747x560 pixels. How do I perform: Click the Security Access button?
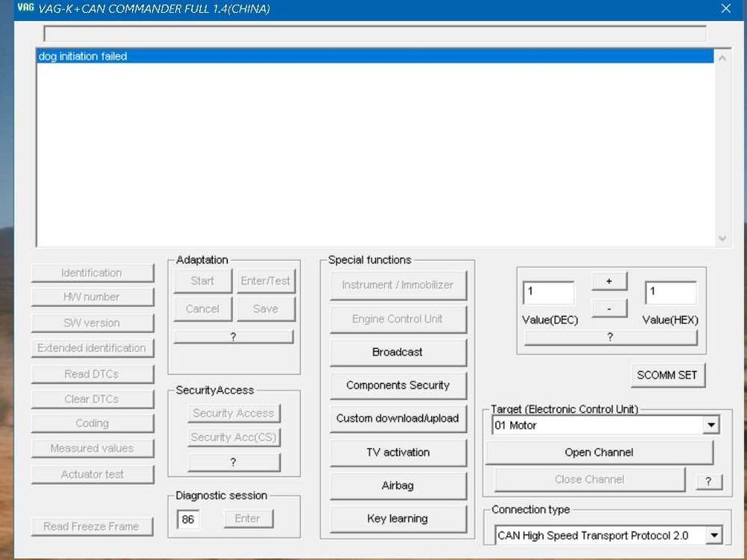(x=234, y=414)
